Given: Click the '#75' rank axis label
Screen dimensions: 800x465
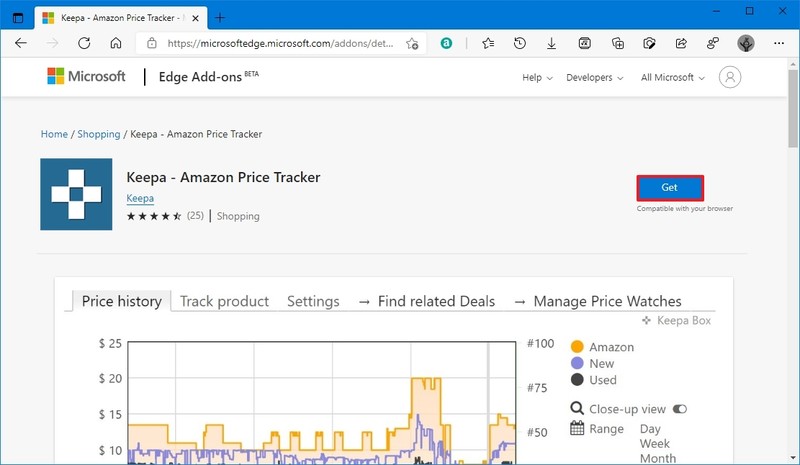Looking at the screenshot, I should tap(537, 388).
